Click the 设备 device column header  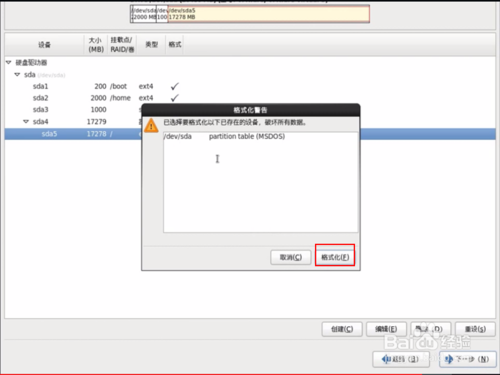[44, 45]
